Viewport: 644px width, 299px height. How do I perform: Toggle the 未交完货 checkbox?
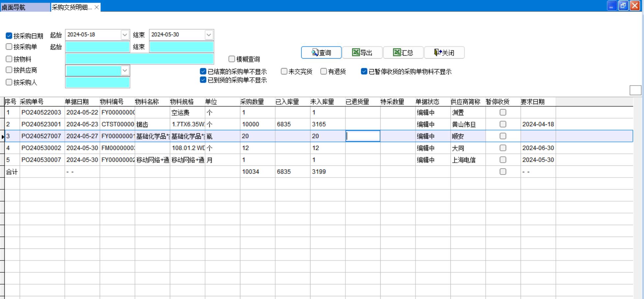point(284,71)
